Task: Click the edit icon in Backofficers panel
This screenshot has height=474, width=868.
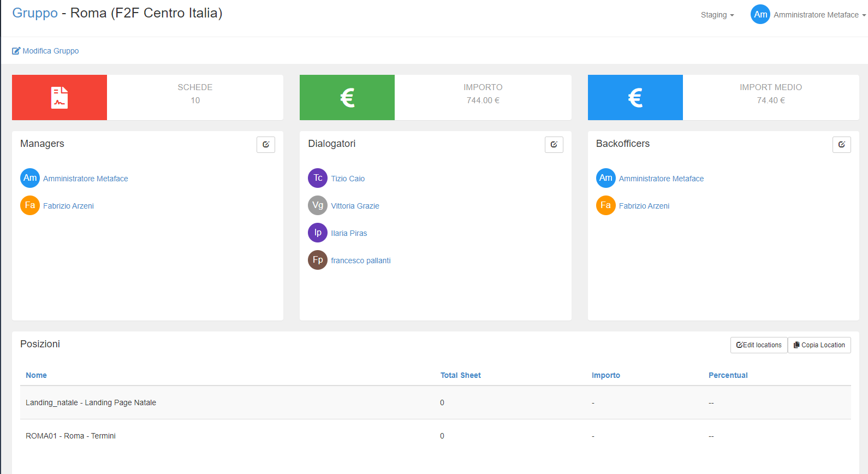Action: pos(841,145)
